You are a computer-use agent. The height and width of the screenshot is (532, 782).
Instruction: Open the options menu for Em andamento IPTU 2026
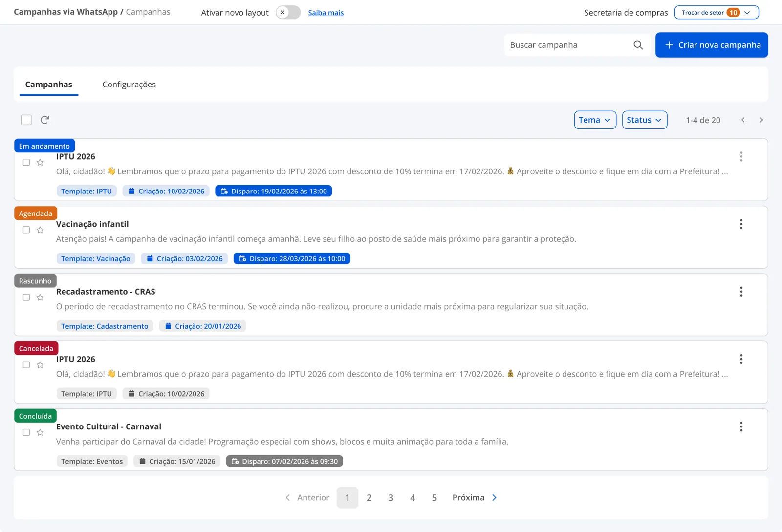click(x=741, y=156)
